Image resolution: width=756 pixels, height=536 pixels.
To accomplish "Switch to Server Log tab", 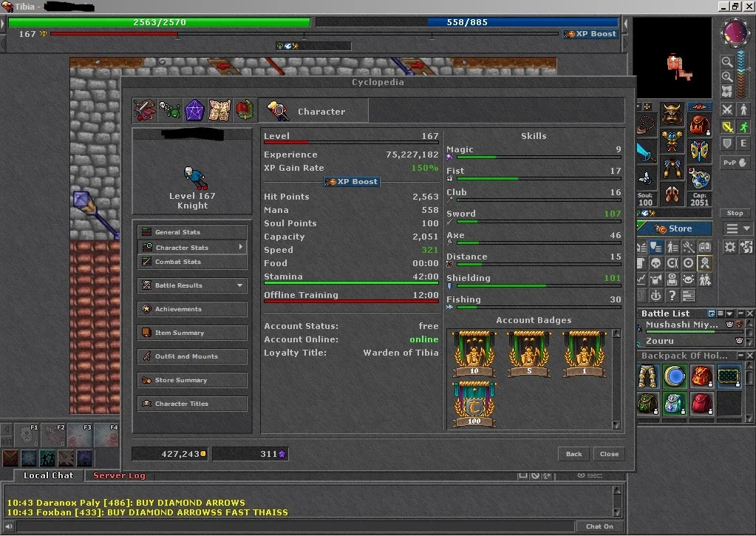I will (x=119, y=475).
